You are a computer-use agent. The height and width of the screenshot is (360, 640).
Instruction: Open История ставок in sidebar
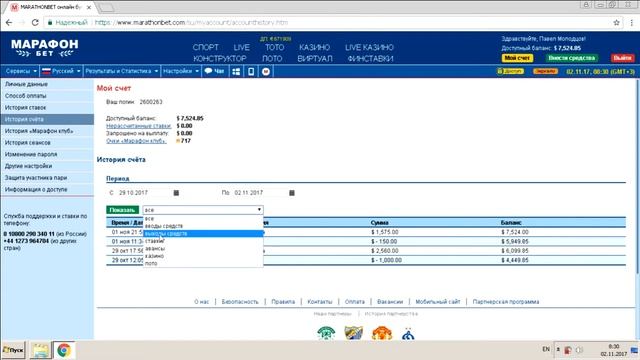[47, 108]
